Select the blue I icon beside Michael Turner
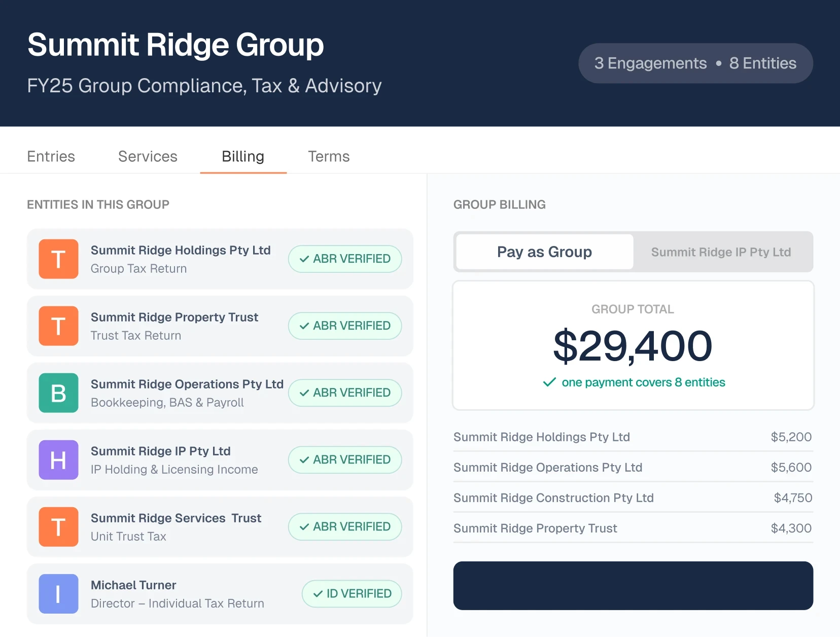This screenshot has height=637, width=840. [x=58, y=594]
